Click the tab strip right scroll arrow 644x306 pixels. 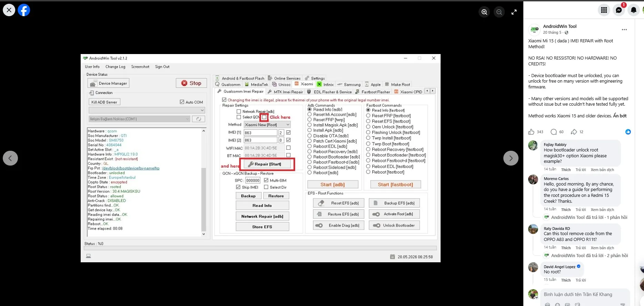click(x=433, y=91)
